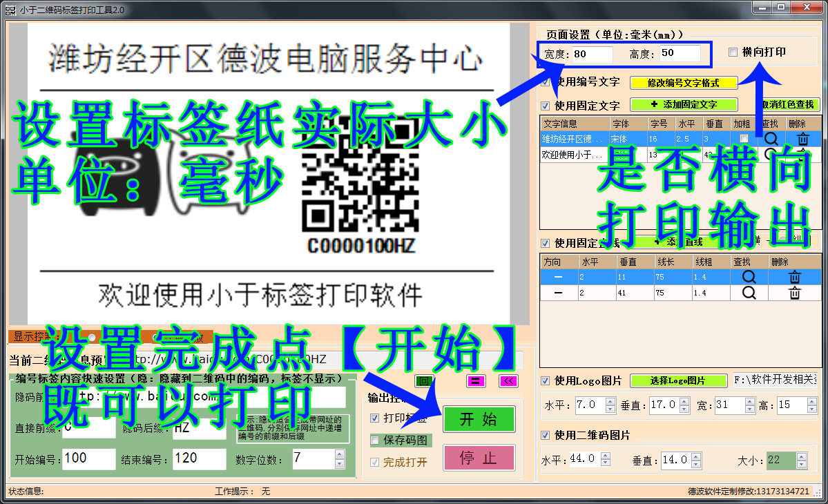Decrease Logo width 31 with down arrow
828x504 pixels.
751,409
